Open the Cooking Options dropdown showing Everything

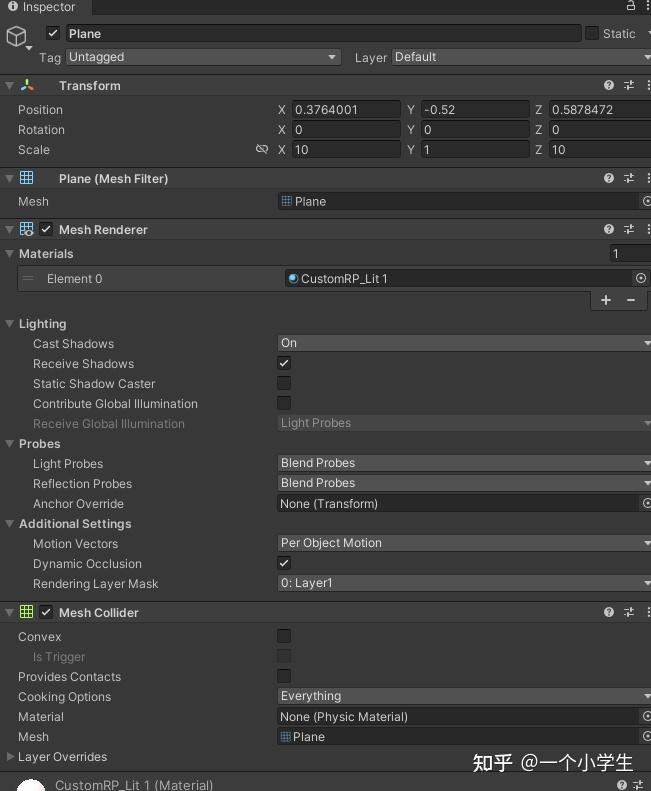[x=464, y=696]
